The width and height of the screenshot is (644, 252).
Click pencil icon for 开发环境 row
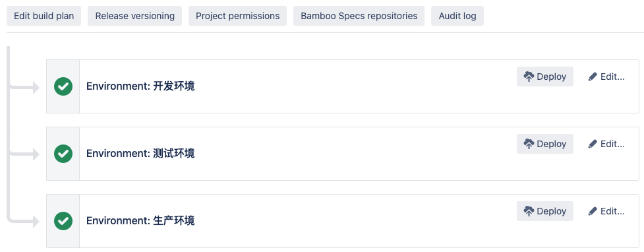592,77
